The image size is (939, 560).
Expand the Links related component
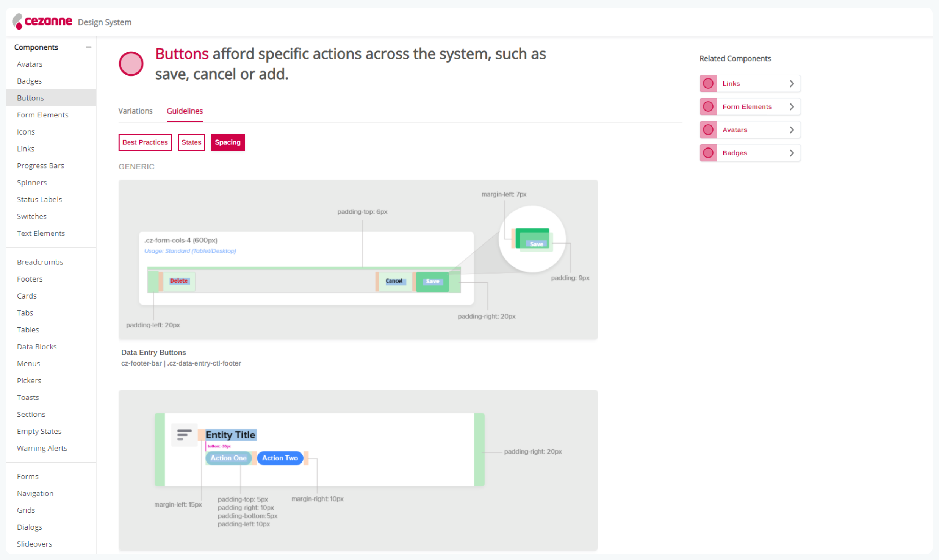click(792, 83)
